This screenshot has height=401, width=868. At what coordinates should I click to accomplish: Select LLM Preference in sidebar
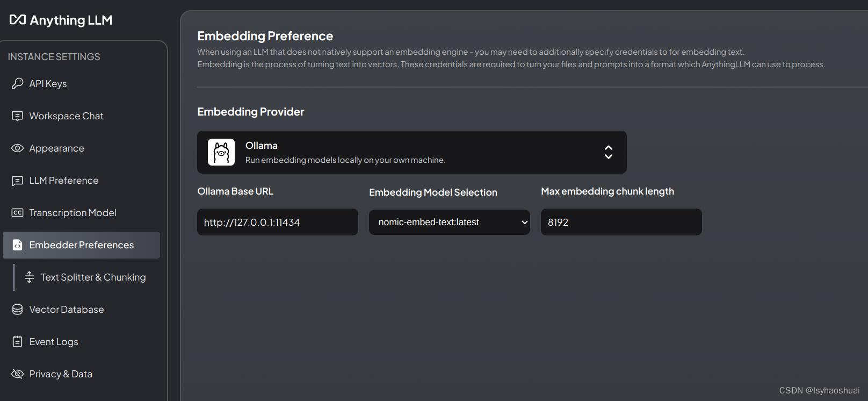point(82,181)
